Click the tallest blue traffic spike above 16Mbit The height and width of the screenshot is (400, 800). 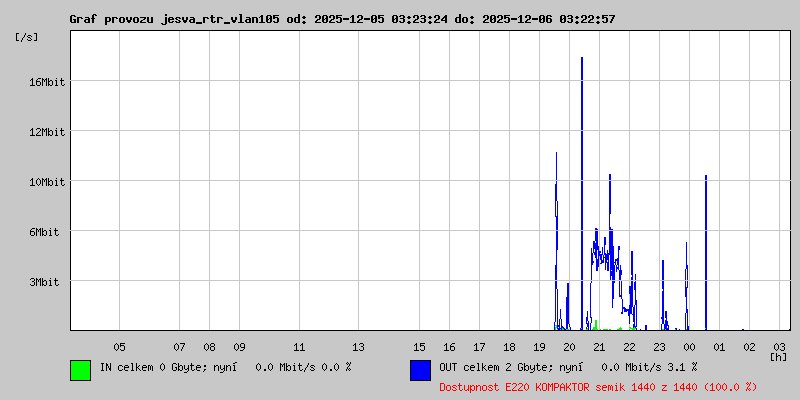(582, 120)
